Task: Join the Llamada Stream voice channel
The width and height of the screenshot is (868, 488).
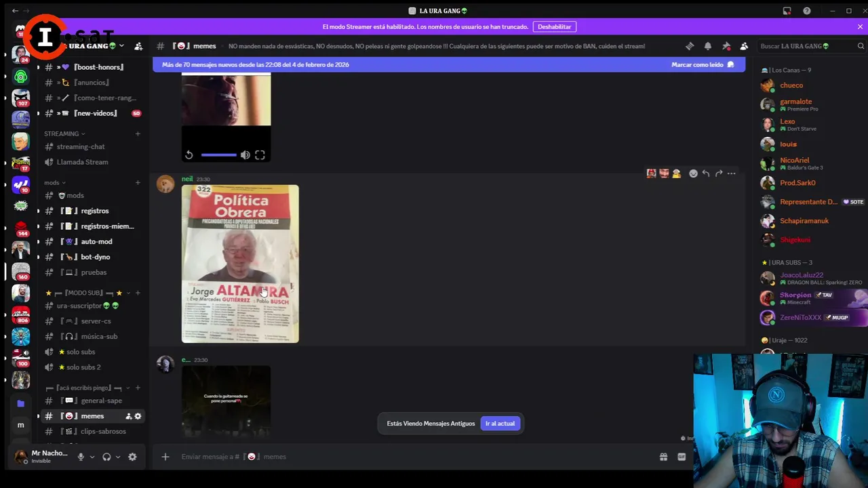Action: coord(92,162)
